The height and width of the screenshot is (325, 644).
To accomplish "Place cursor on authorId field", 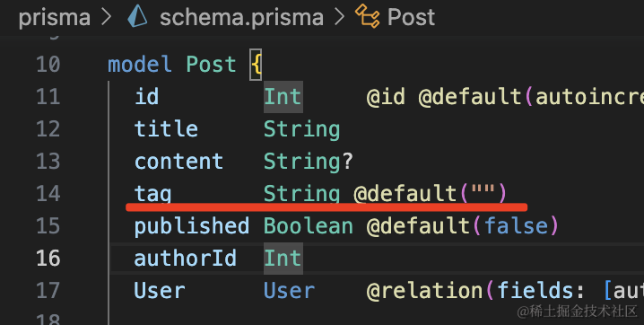I will pyautogui.click(x=185, y=258).
